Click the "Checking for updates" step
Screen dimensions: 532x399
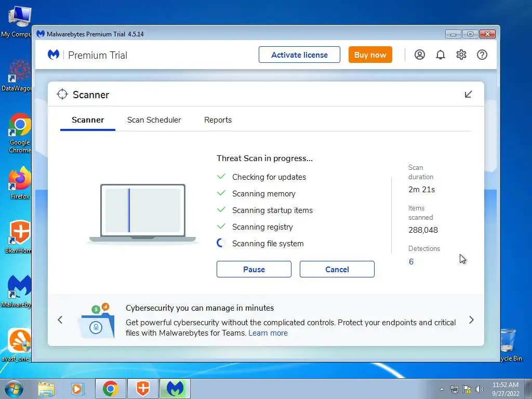[x=269, y=177]
